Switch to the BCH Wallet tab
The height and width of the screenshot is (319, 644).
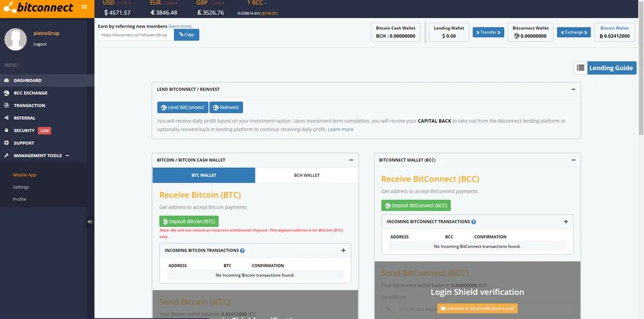click(x=307, y=175)
